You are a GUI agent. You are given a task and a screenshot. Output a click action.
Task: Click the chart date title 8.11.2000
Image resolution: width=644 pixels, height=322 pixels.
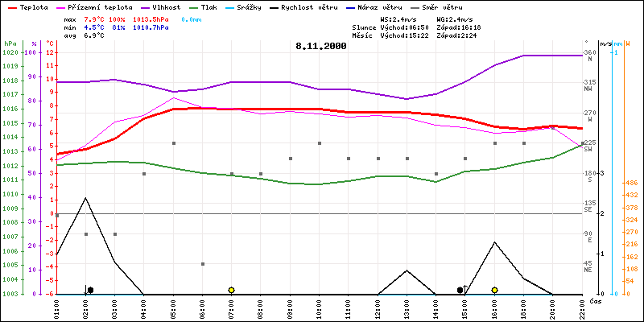pyautogui.click(x=320, y=47)
